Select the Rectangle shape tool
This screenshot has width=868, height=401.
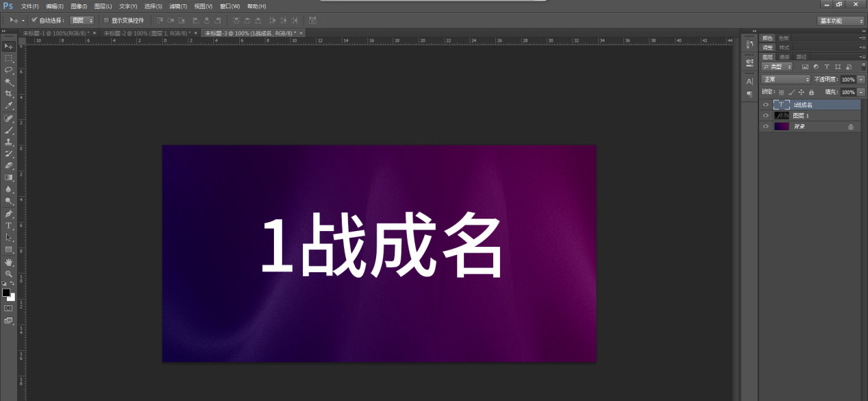9,250
